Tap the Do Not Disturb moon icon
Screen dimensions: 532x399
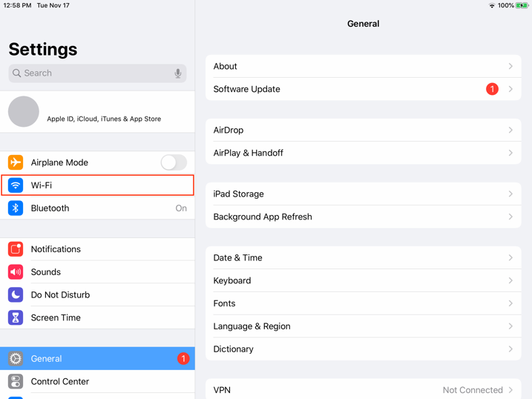pos(16,295)
